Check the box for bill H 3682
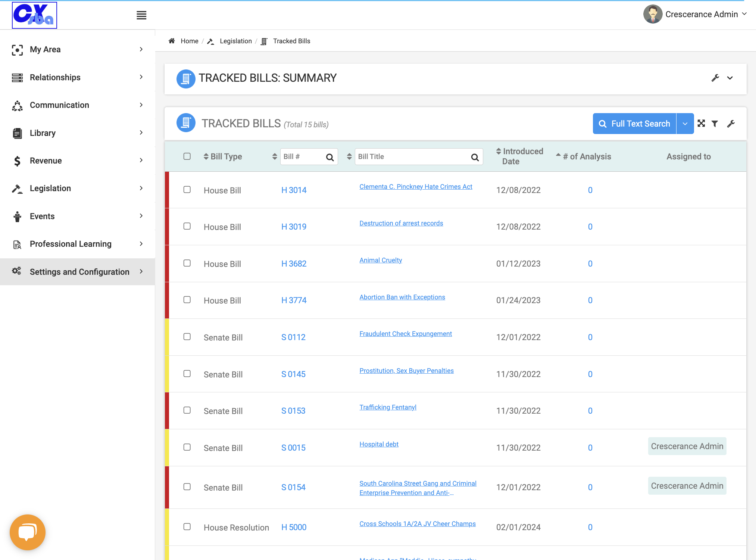756x560 pixels. coord(187,263)
